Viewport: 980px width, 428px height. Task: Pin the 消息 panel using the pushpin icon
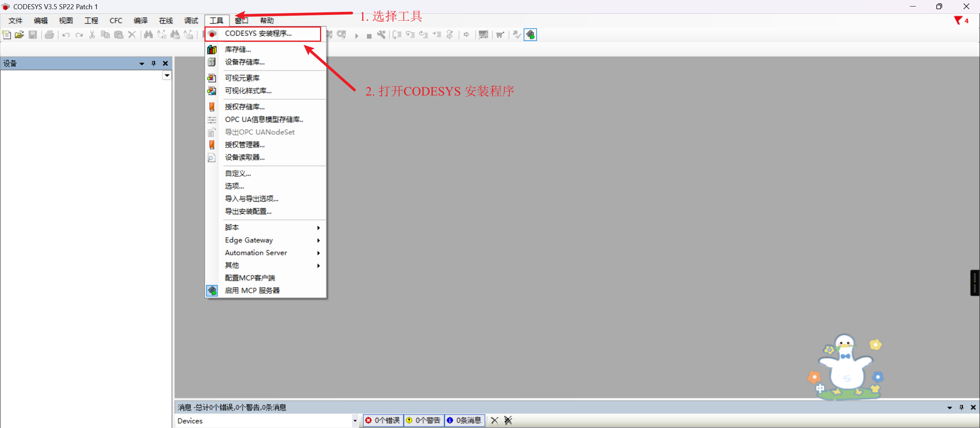tap(961, 407)
